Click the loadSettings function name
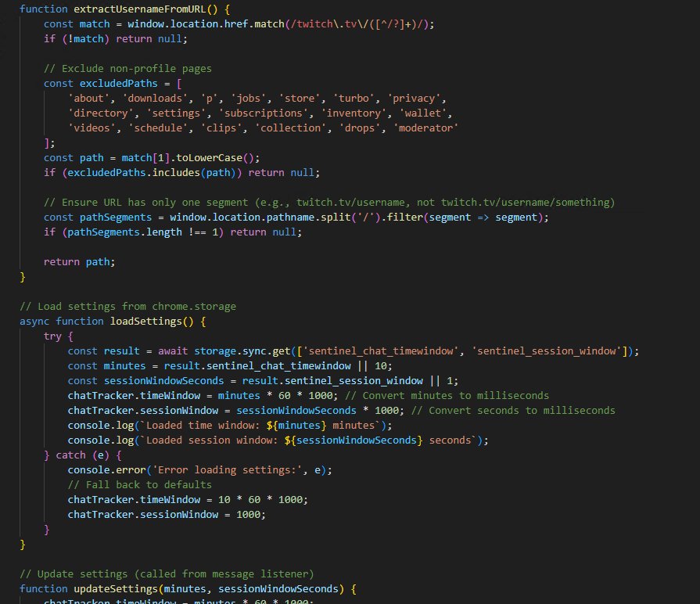This screenshot has height=604, width=700. coord(146,322)
